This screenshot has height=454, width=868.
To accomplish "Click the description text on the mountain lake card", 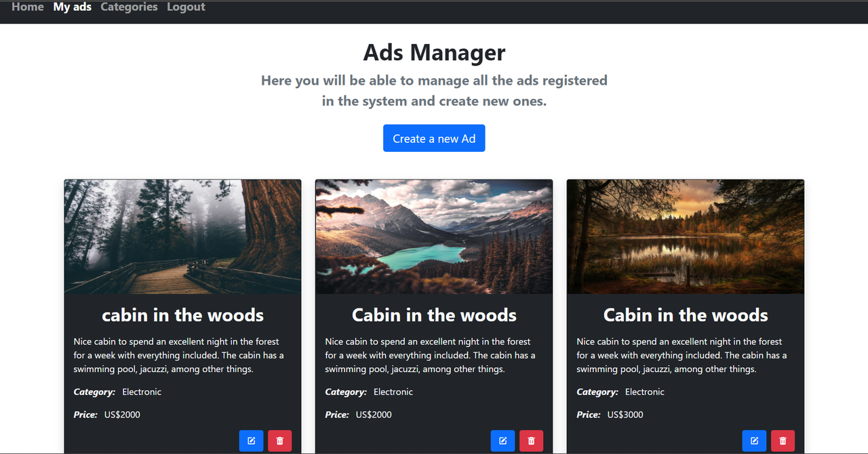I will 430,355.
